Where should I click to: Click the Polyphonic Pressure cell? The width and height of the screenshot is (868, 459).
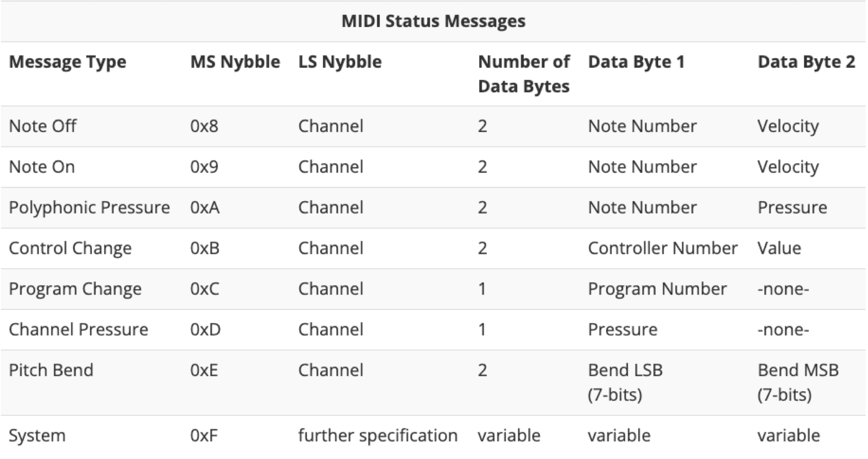pos(89,207)
